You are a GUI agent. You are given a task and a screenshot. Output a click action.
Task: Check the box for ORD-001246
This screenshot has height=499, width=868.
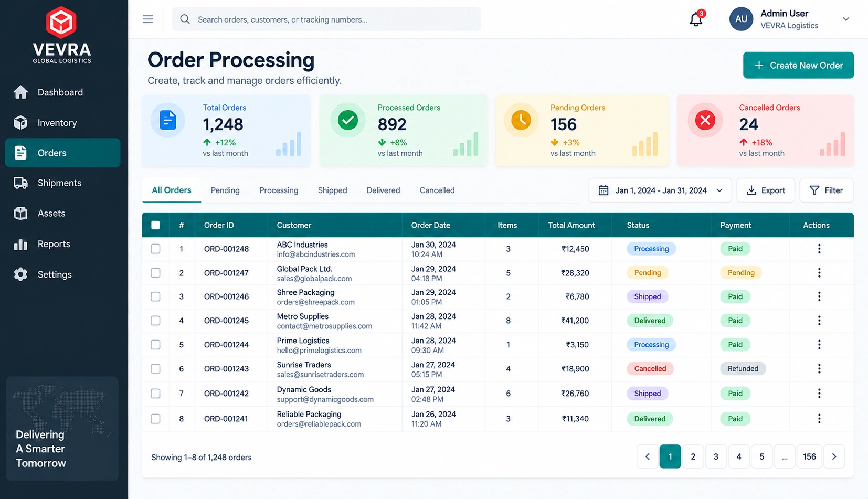[x=155, y=296]
